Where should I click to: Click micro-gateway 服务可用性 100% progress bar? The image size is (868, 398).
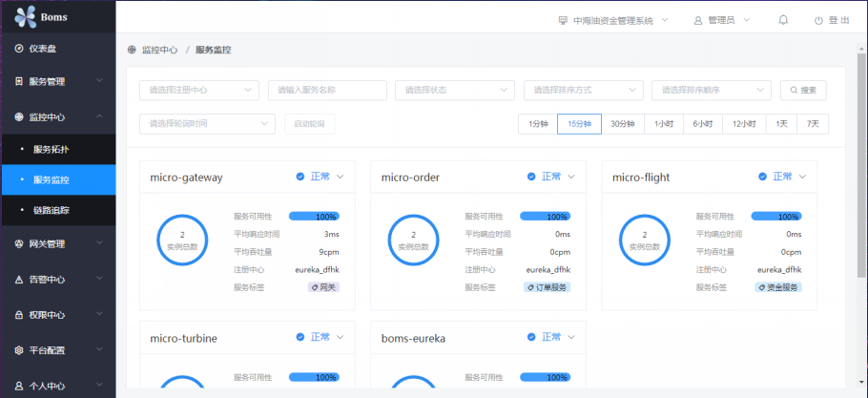315,217
